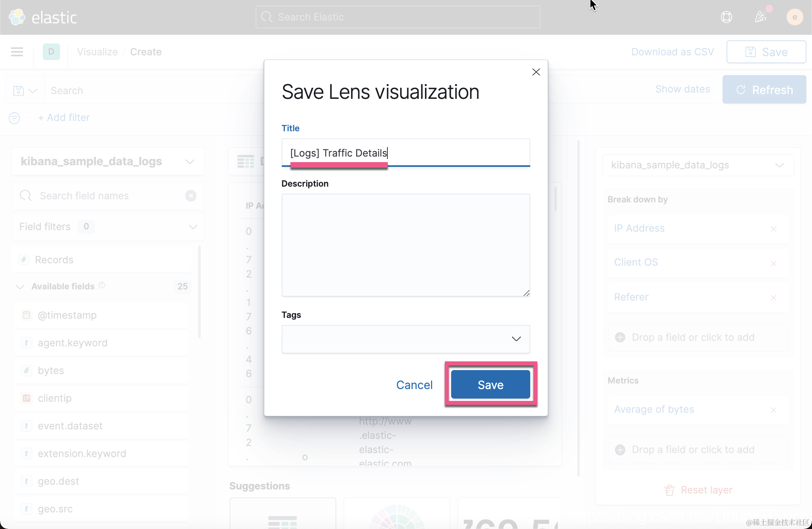Click the Description text area

tap(406, 245)
